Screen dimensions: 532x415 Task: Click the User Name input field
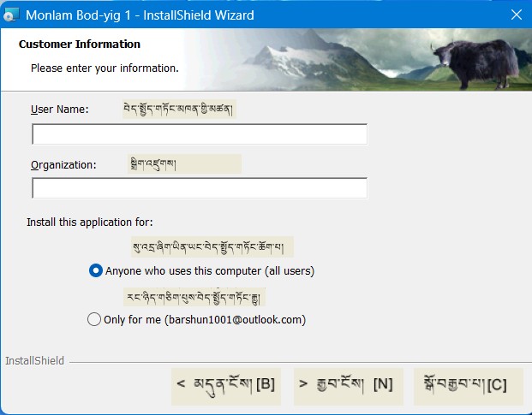pyautogui.click(x=200, y=134)
